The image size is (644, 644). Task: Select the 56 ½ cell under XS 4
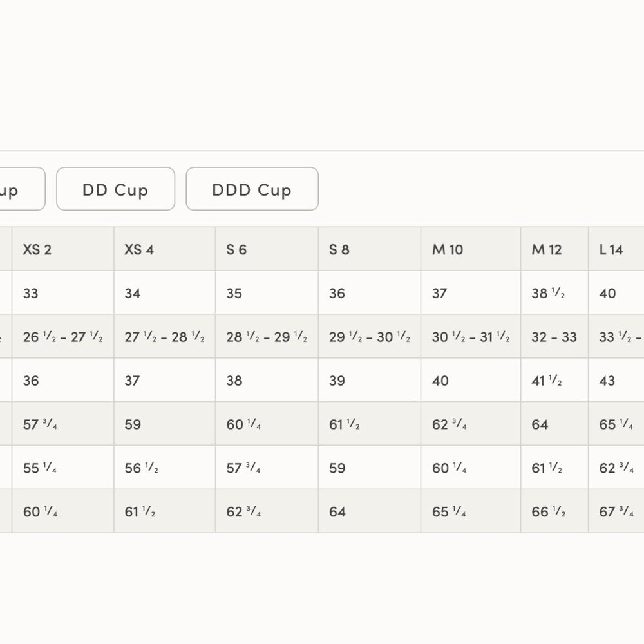click(141, 468)
